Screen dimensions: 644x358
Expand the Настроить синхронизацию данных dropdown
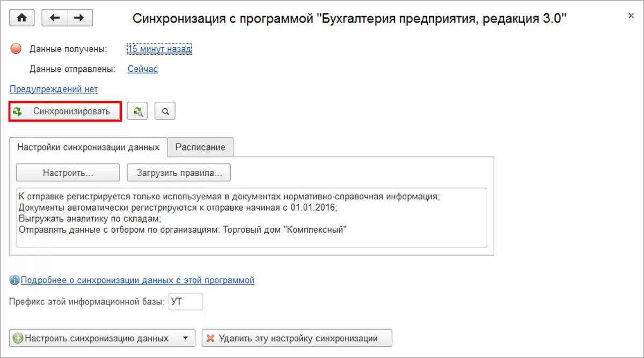(x=186, y=338)
